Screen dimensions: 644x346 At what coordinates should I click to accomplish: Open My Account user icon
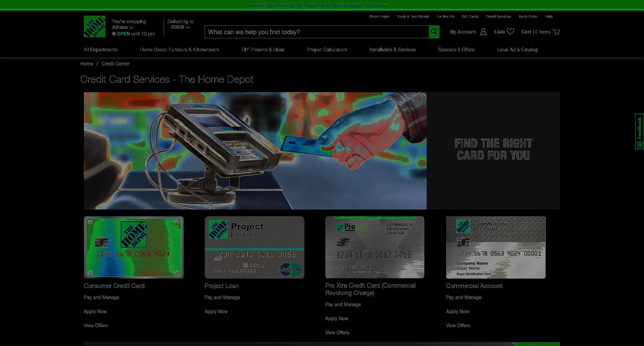coord(483,32)
